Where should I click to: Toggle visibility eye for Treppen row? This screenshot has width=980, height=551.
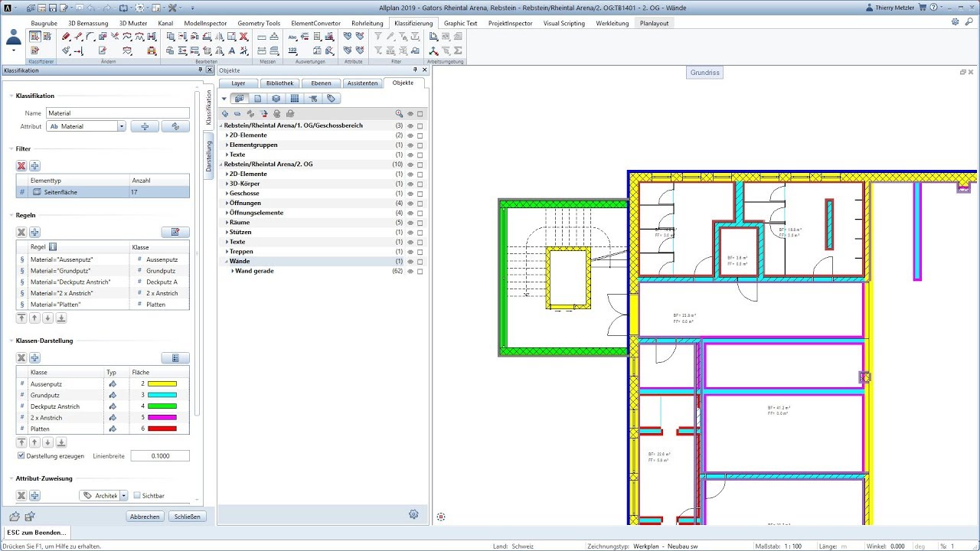click(x=410, y=252)
